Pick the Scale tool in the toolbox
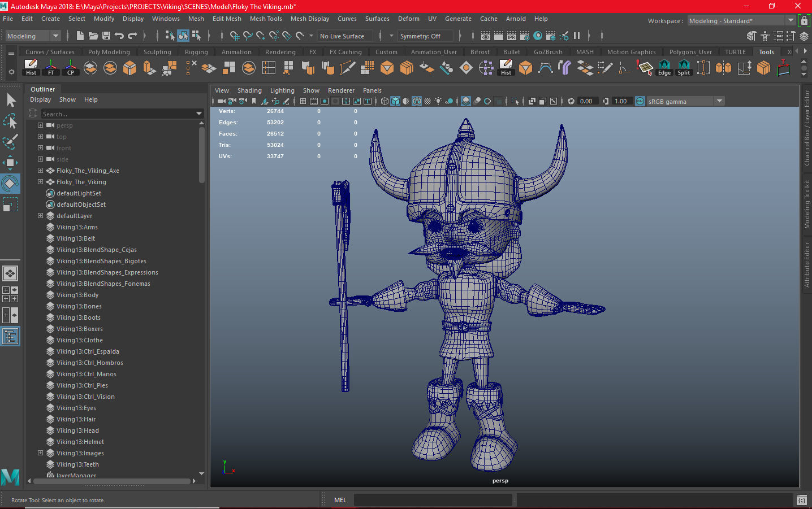Screen dimensions: 812x509 click(x=11, y=204)
